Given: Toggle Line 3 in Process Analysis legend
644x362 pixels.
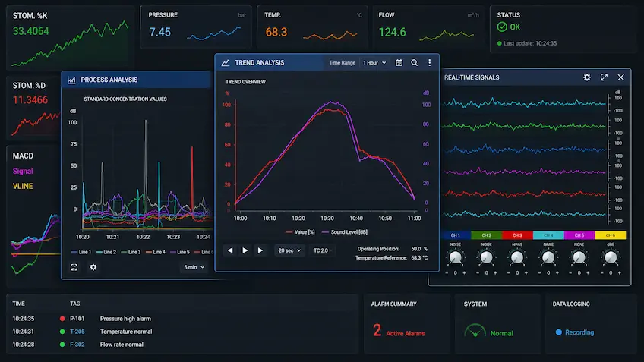Looking at the screenshot, I should (x=131, y=252).
